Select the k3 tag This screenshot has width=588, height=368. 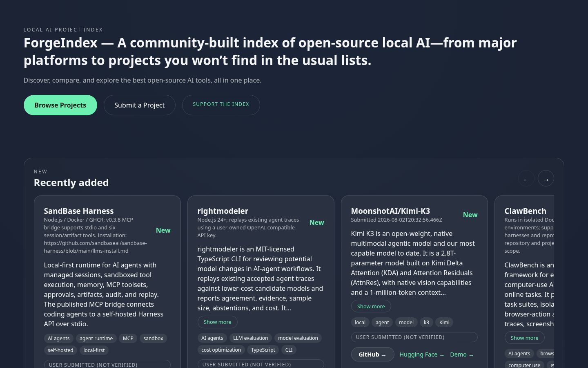426,322
